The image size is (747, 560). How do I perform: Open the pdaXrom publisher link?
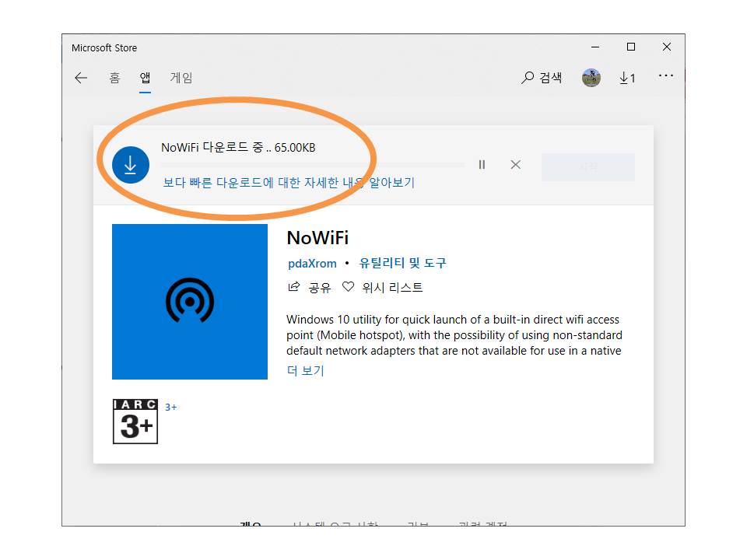tap(312, 264)
